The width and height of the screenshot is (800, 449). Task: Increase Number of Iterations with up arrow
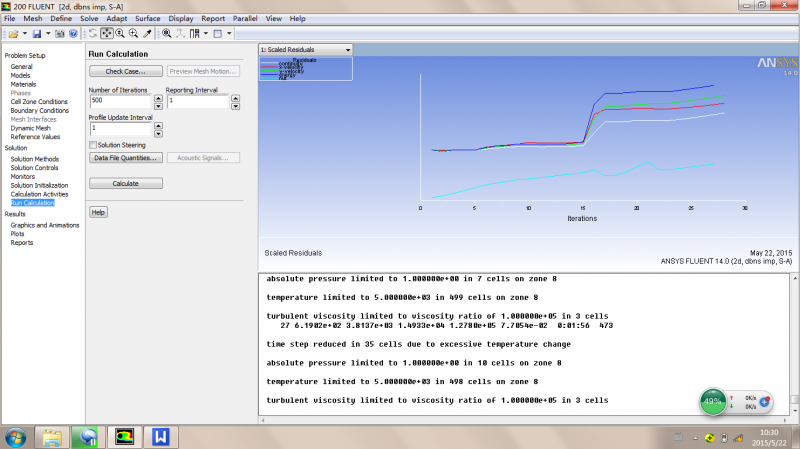[158, 98]
